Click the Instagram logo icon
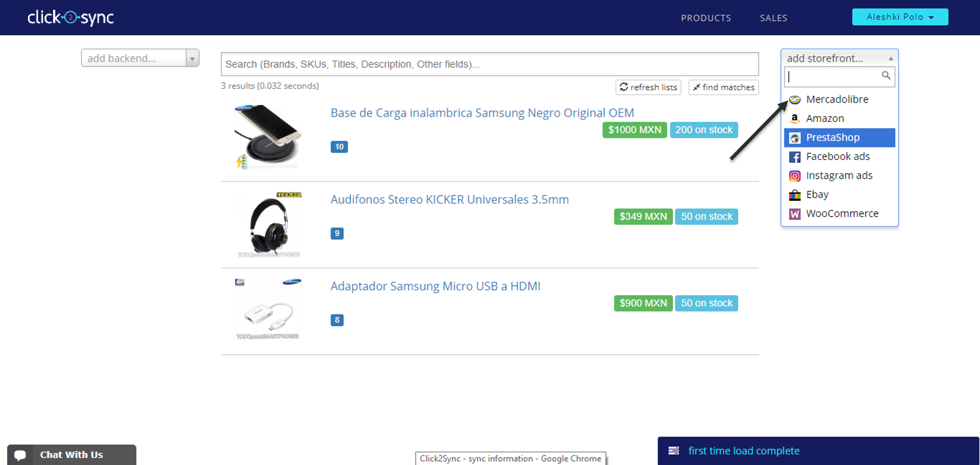Image resolution: width=980 pixels, height=465 pixels. tap(794, 176)
